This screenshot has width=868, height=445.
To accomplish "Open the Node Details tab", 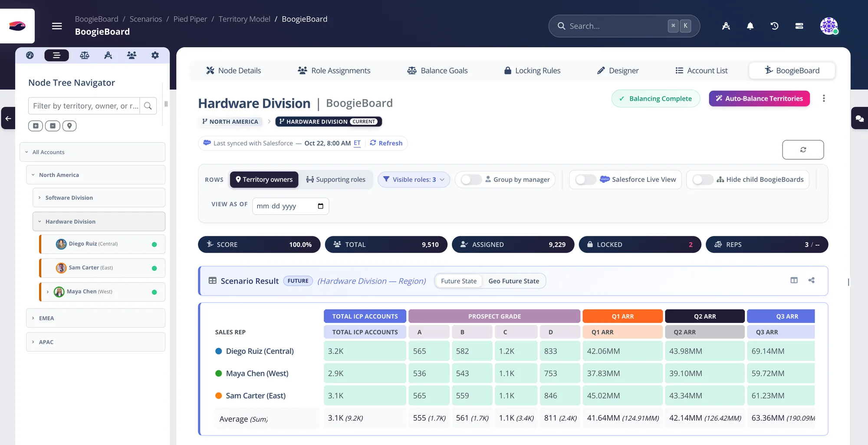I will point(233,70).
